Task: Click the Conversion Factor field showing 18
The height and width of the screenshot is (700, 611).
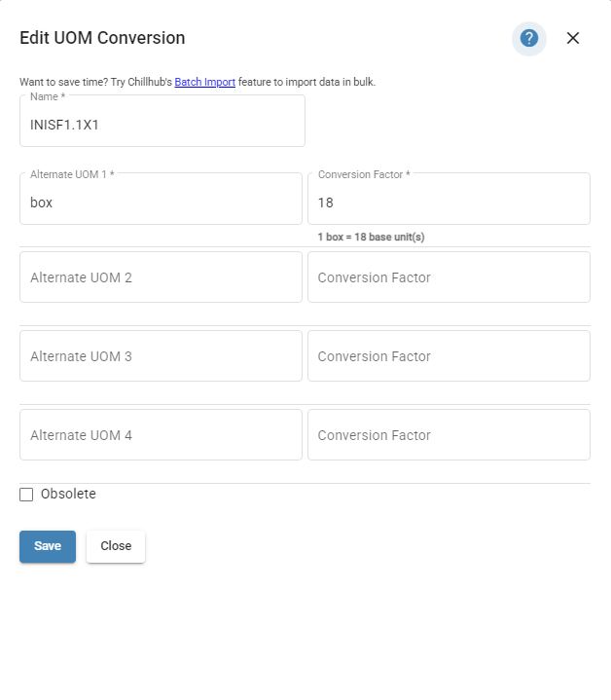Action: pyautogui.click(x=449, y=203)
